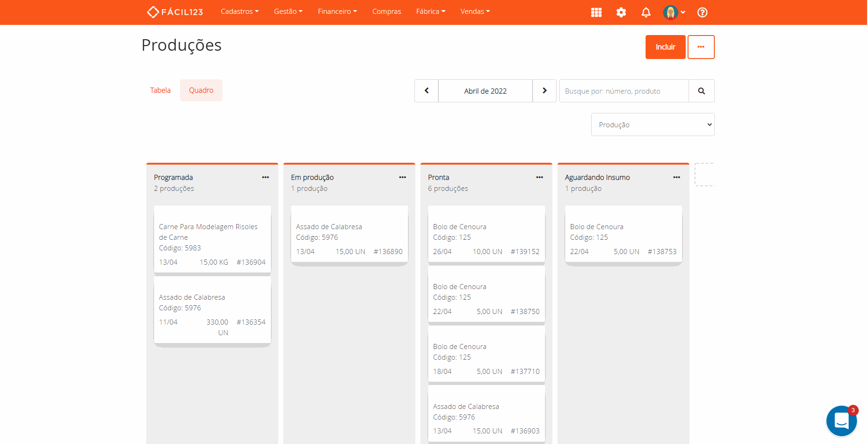Open the Compras menu item

(x=386, y=12)
